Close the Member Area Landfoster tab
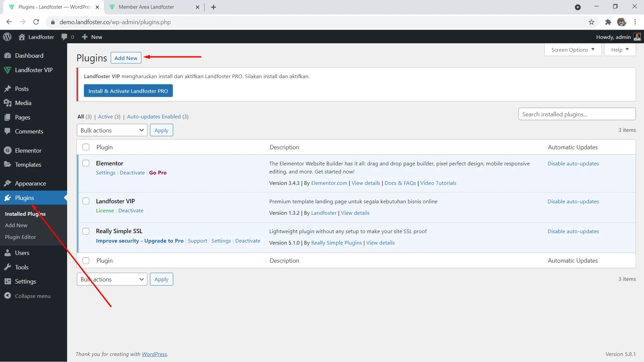Screen dimensions: 644x362 click(197, 7)
